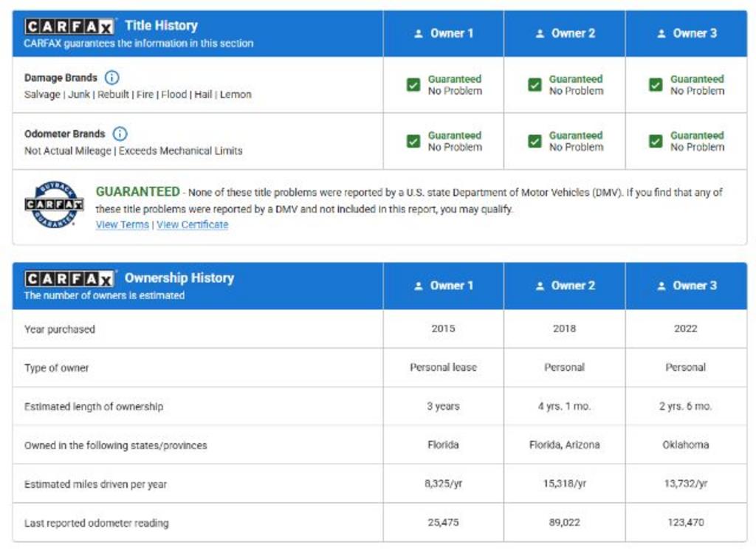Click the green GUARANTEED heading text

click(x=138, y=192)
